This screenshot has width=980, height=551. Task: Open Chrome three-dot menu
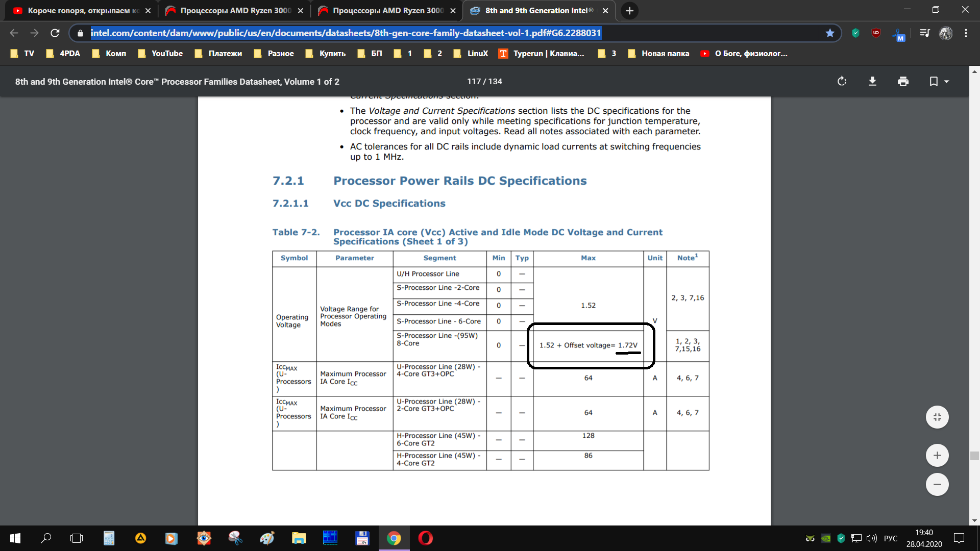(966, 33)
